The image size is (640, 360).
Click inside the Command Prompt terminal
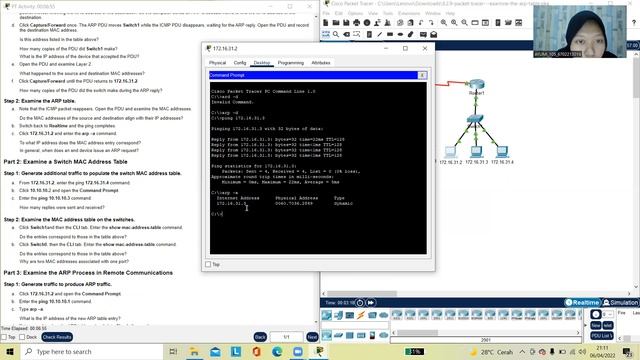pyautogui.click(x=318, y=168)
